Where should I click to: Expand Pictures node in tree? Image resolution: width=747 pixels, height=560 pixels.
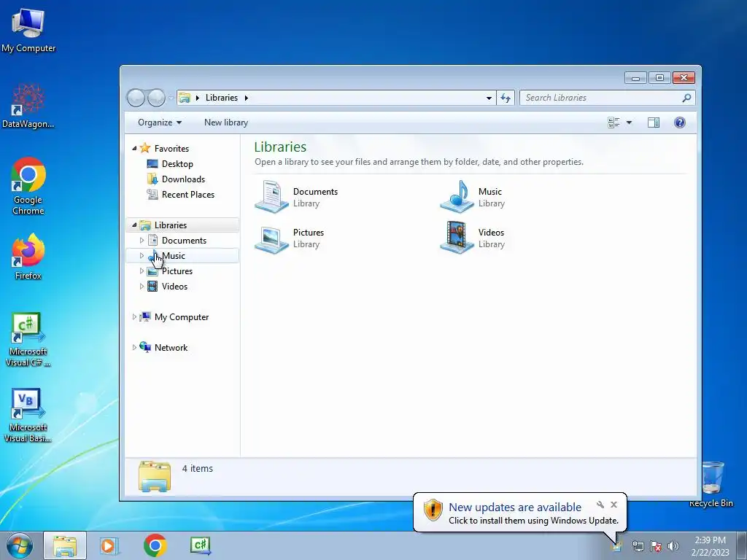(x=142, y=271)
